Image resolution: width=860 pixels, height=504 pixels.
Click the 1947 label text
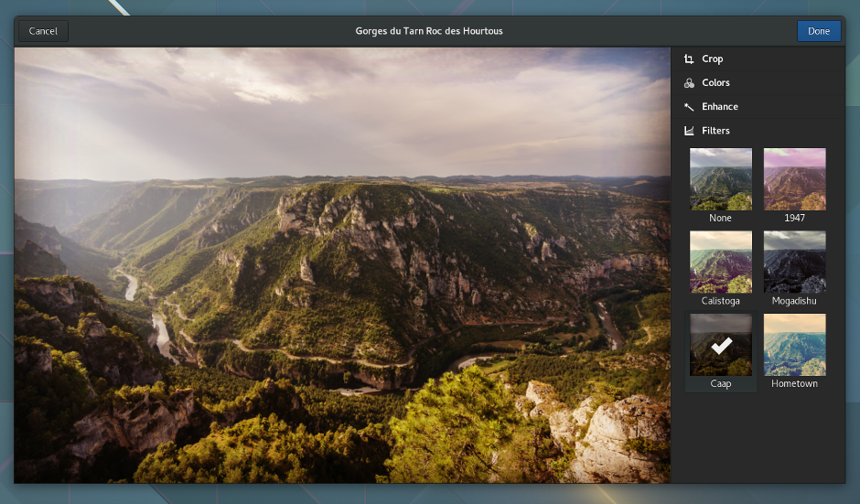tap(794, 219)
